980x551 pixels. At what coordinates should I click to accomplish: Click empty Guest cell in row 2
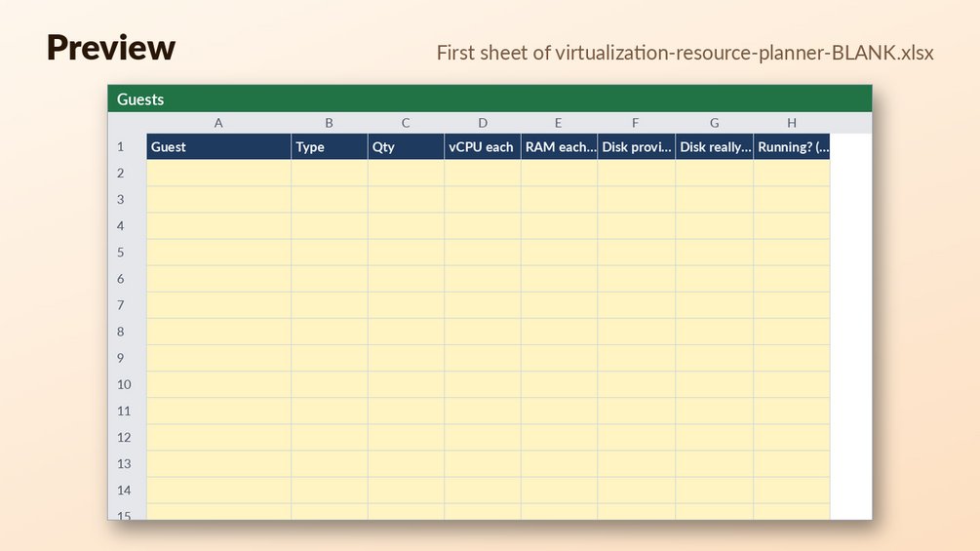click(x=218, y=173)
